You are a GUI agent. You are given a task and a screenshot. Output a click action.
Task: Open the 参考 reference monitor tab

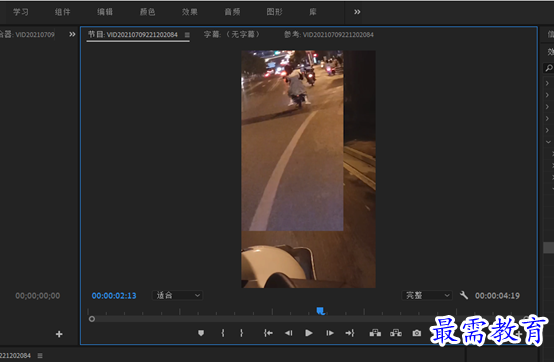329,34
